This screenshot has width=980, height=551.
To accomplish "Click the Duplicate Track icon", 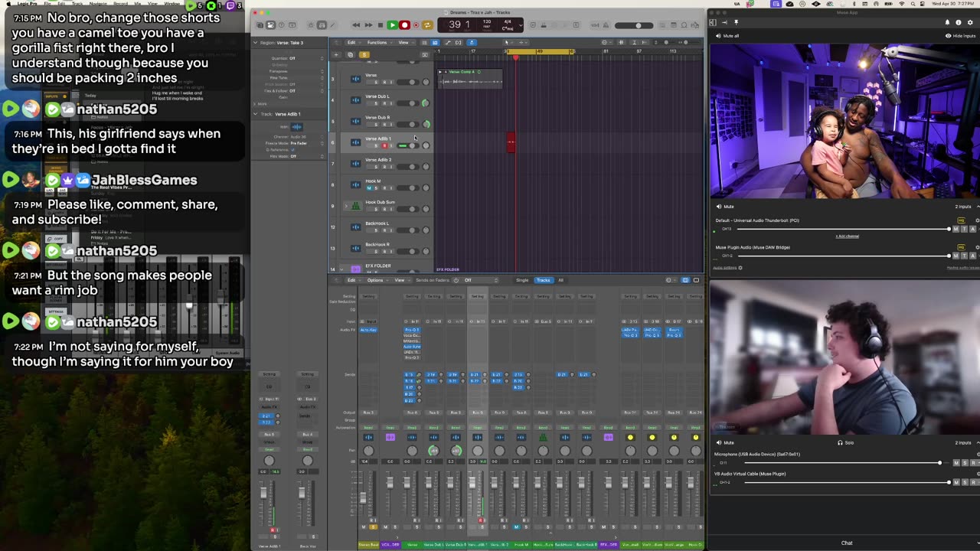I will click(x=351, y=55).
